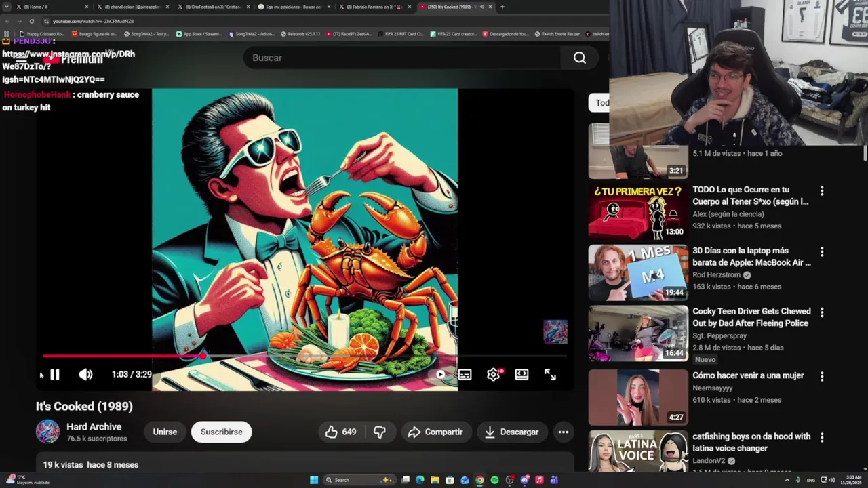Switch to the Fabrizio Romano on X tab
Viewport: 868px width, 488px height.
[374, 7]
